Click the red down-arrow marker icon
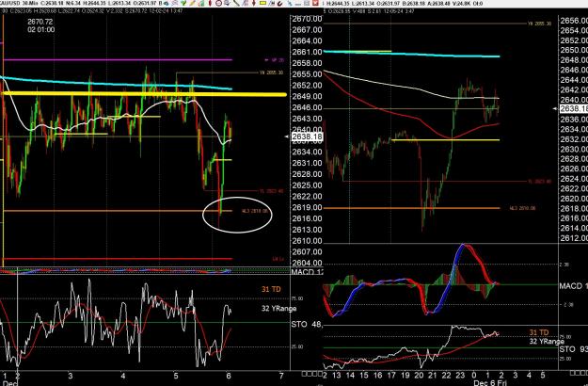 pyautogui.click(x=254, y=4)
